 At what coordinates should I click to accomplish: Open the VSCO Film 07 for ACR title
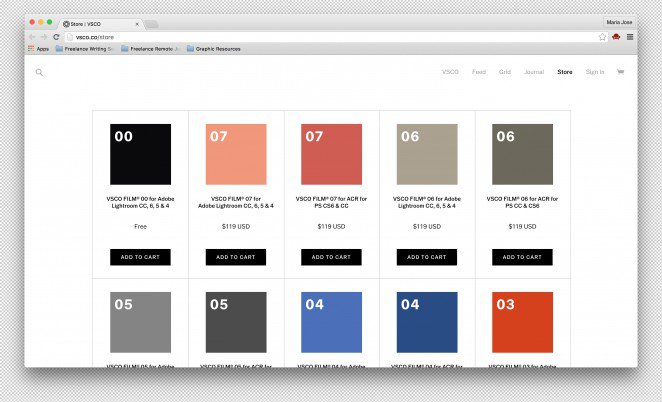click(331, 202)
